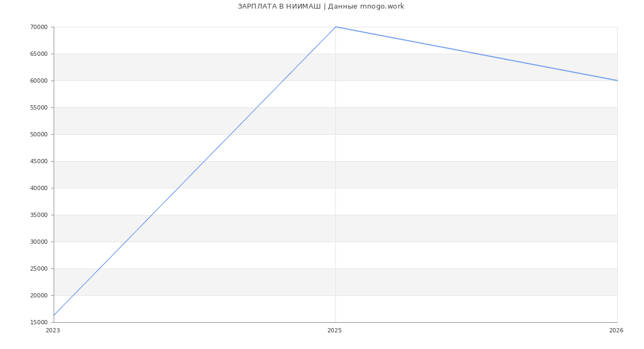Select the 35000 y-axis label
The height and width of the screenshot is (349, 644).
click(39, 215)
